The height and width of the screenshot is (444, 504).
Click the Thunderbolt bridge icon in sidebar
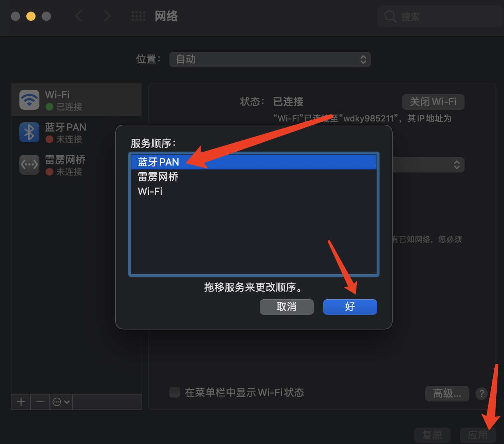click(x=29, y=165)
